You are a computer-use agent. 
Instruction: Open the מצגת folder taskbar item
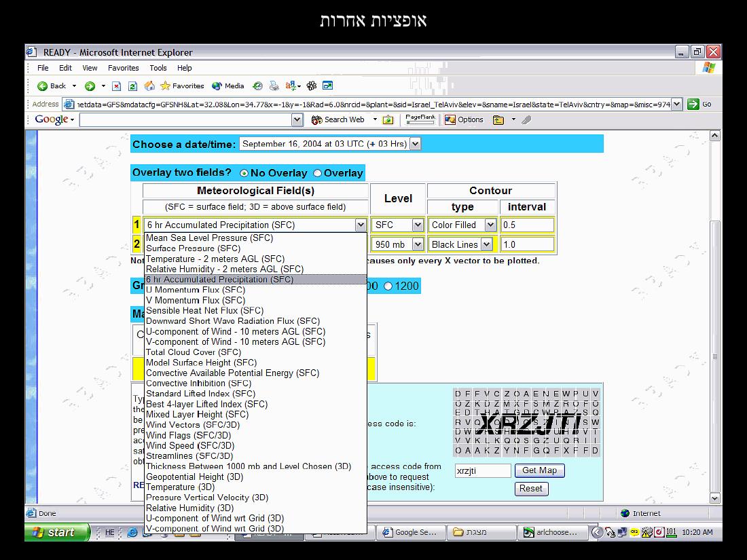481,532
